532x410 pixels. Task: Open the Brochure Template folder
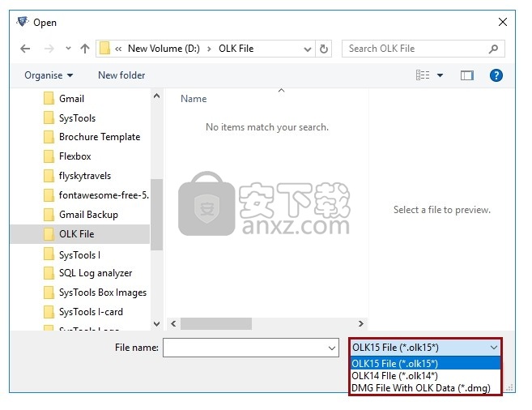click(100, 137)
